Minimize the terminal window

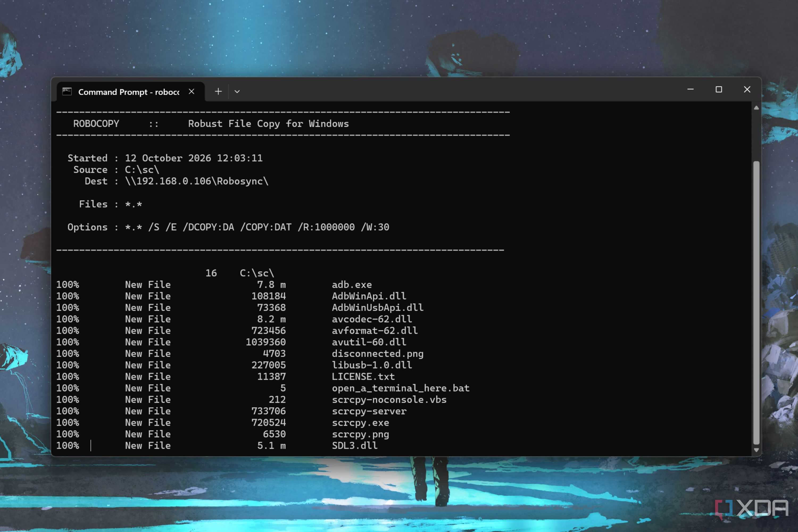[x=691, y=90]
